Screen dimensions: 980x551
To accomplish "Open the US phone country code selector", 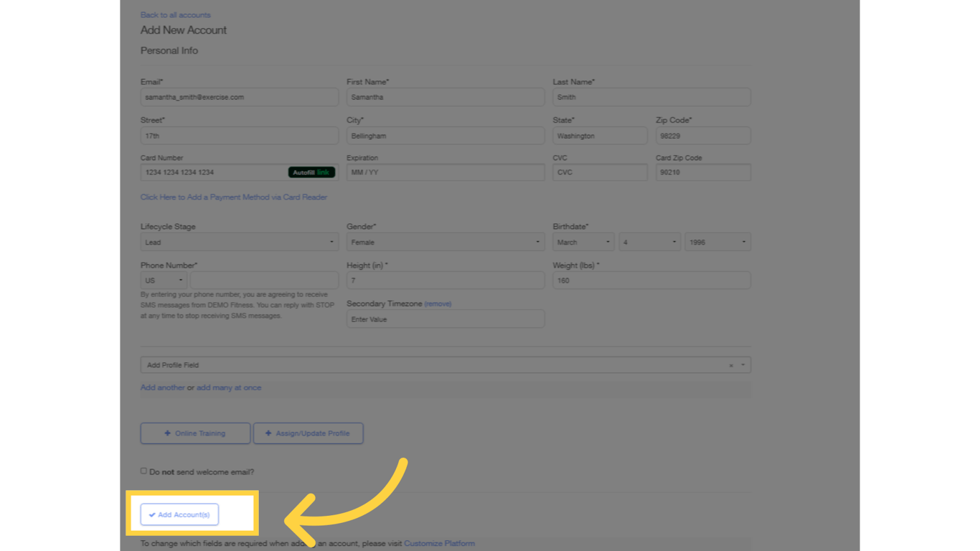I will [163, 281].
